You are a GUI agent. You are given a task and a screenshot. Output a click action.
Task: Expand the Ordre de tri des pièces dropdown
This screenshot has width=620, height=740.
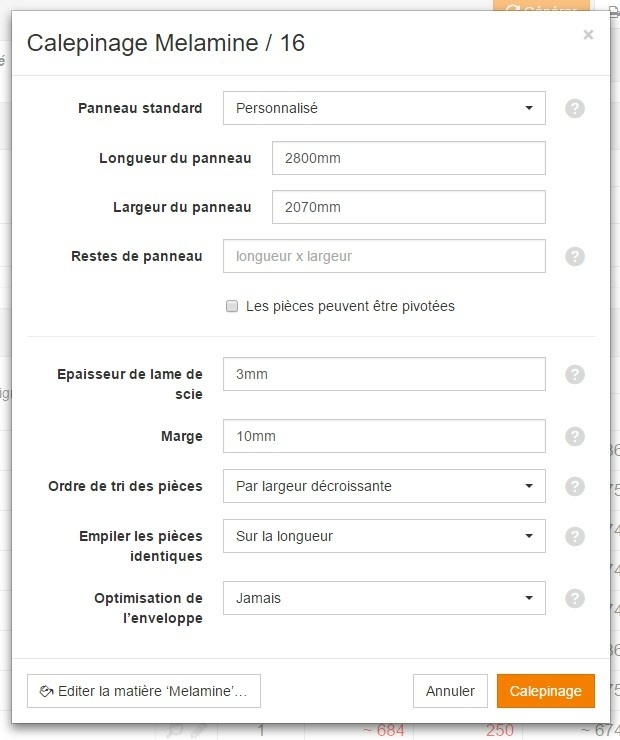click(x=384, y=486)
